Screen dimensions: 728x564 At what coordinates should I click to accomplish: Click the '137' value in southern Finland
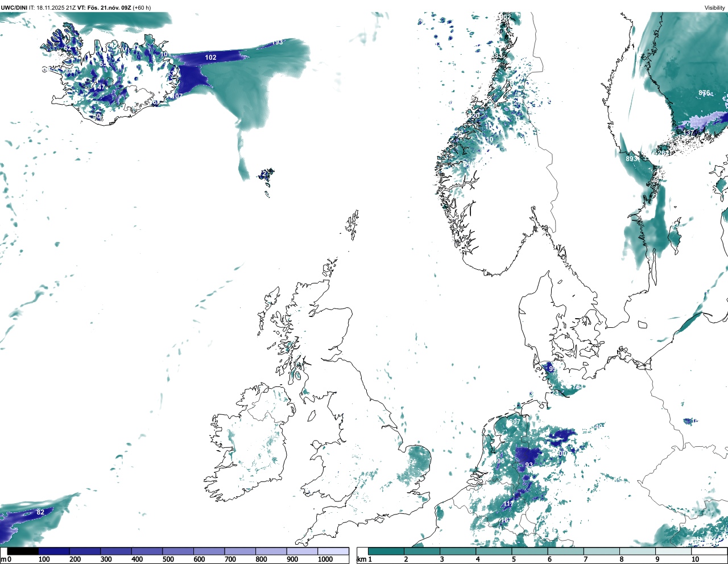pyautogui.click(x=688, y=133)
